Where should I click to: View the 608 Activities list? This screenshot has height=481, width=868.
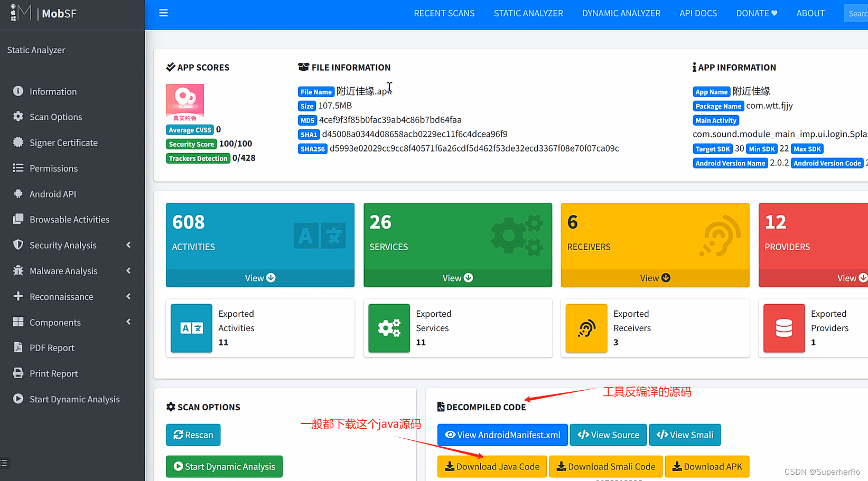260,278
